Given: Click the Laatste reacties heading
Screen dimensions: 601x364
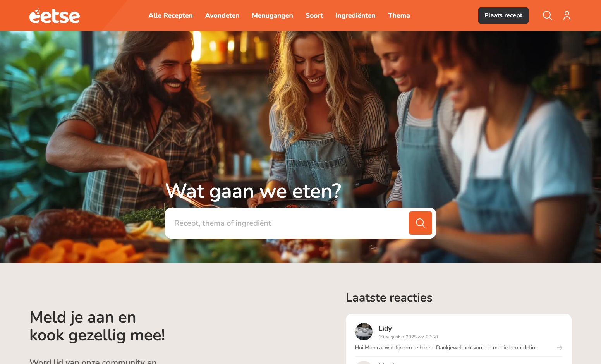Looking at the screenshot, I should click(389, 297).
